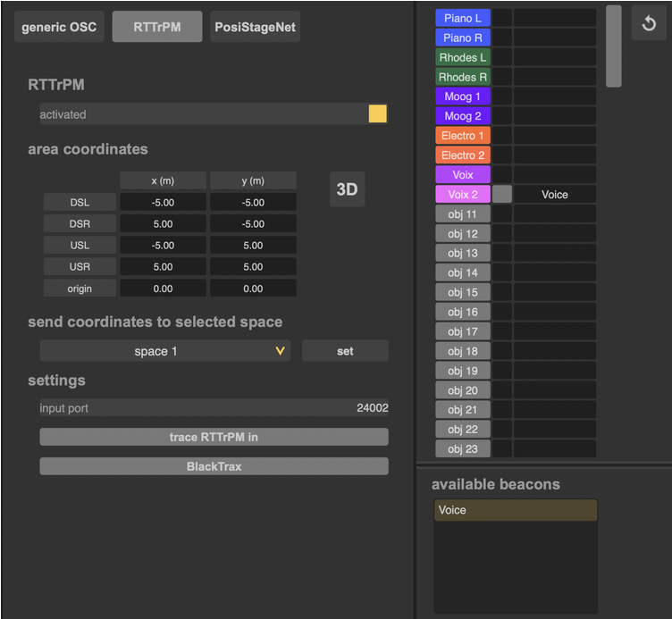Screen dimensions: 672x619
Task: Click the empty tracking box beside obj 11
Action: click(502, 214)
